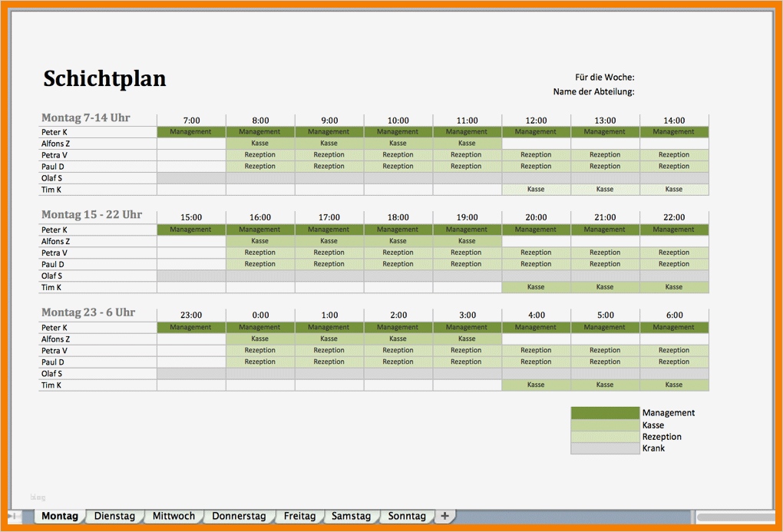Select the Mittwoch worksheet tab
The height and width of the screenshot is (532, 783).
pyautogui.click(x=173, y=516)
